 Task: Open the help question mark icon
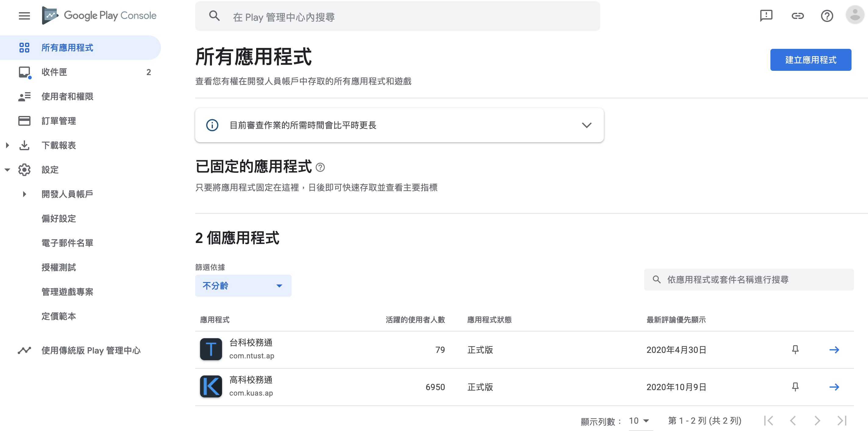tap(827, 16)
